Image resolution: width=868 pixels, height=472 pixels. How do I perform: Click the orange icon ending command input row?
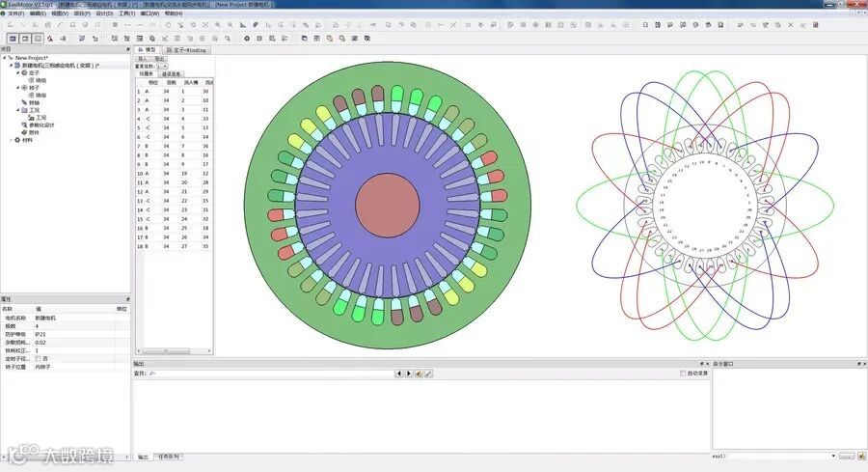(x=862, y=456)
